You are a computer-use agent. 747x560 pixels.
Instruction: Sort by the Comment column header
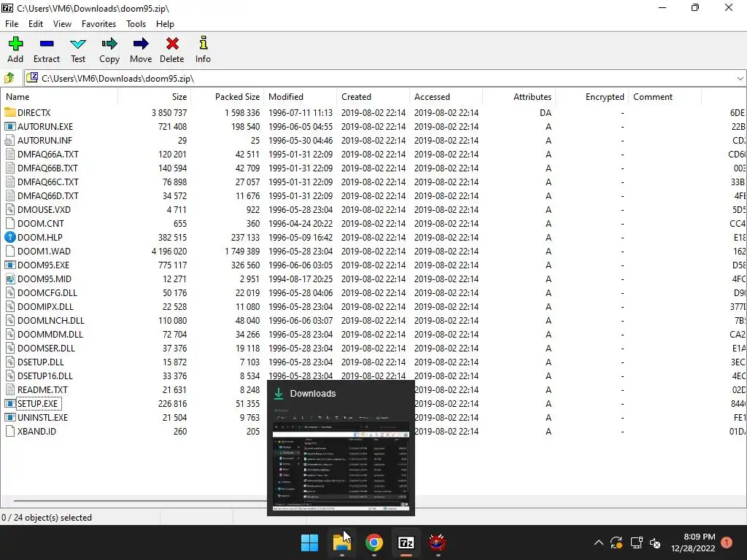click(665, 97)
